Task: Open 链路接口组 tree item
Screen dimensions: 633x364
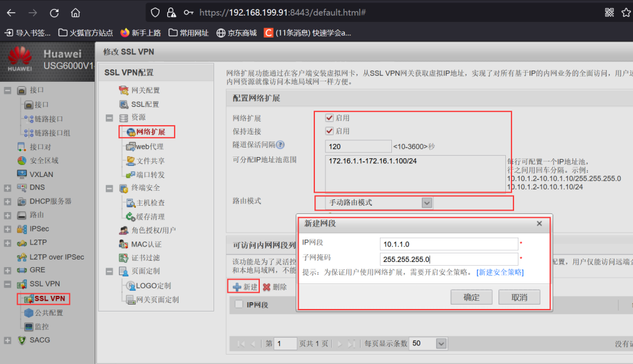Action: coord(53,133)
